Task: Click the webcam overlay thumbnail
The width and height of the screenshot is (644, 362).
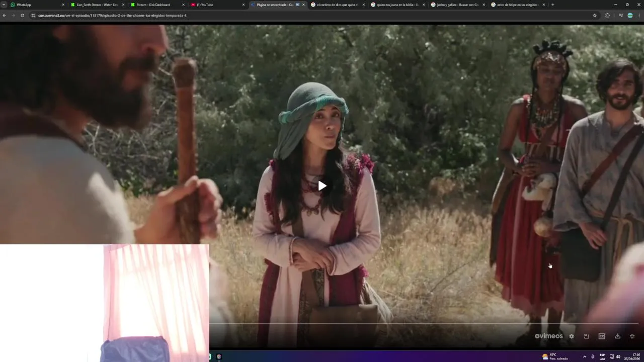Action: pyautogui.click(x=105, y=303)
